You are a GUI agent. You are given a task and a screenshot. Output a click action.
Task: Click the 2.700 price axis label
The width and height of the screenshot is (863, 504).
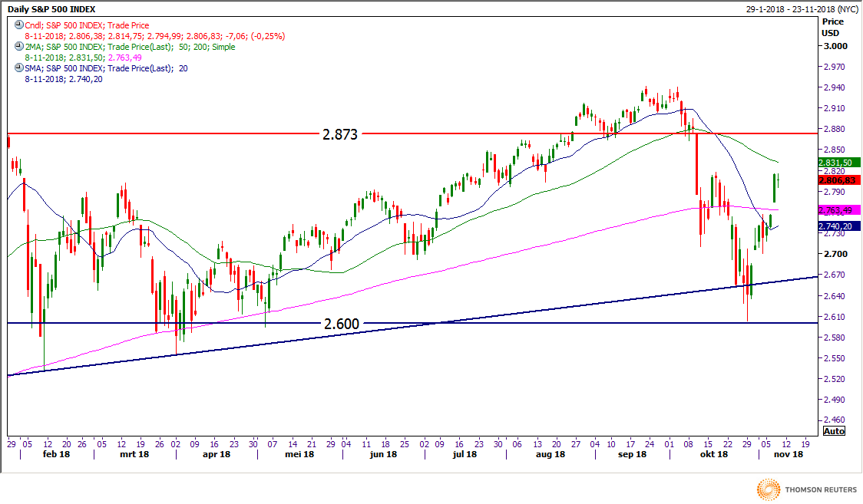[835, 254]
